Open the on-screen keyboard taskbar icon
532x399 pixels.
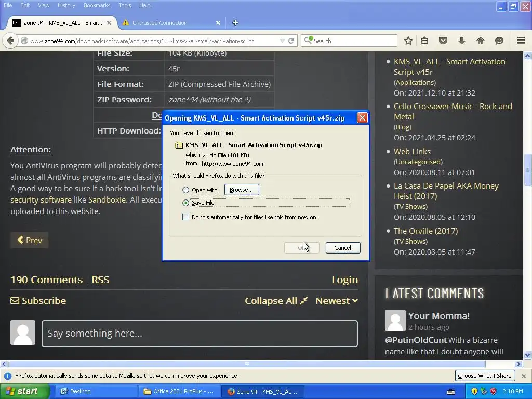click(x=451, y=392)
